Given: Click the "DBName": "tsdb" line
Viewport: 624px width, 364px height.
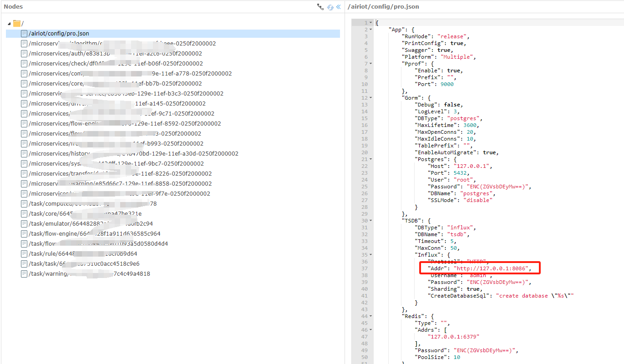Looking at the screenshot, I should point(441,234).
